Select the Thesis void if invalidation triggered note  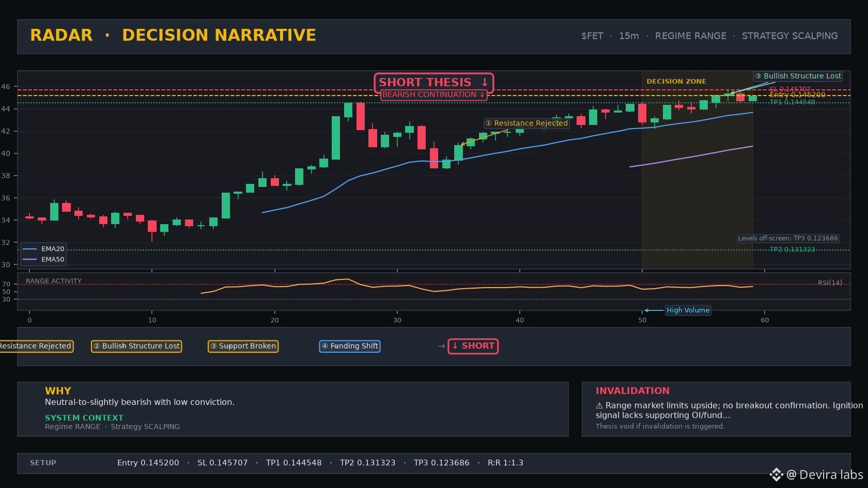[x=660, y=427]
